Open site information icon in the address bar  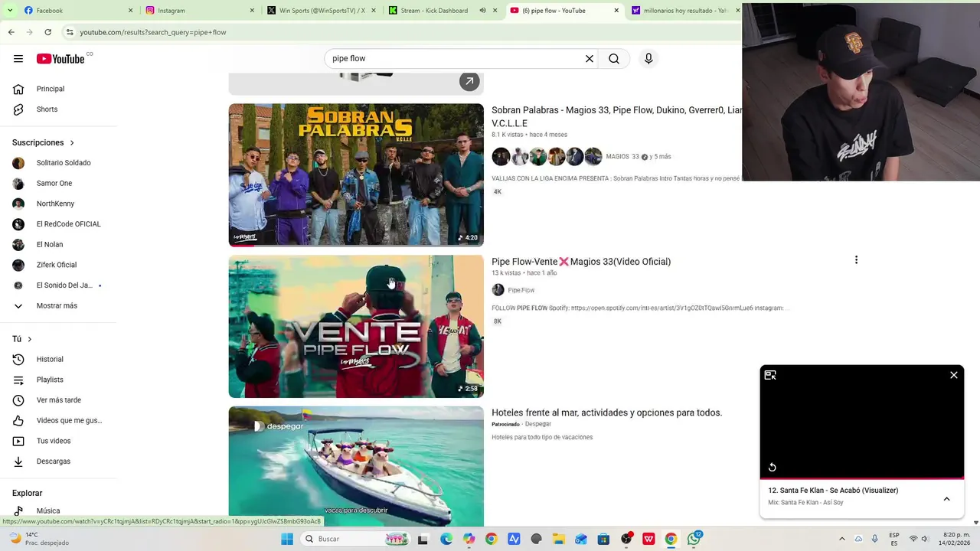pos(70,32)
